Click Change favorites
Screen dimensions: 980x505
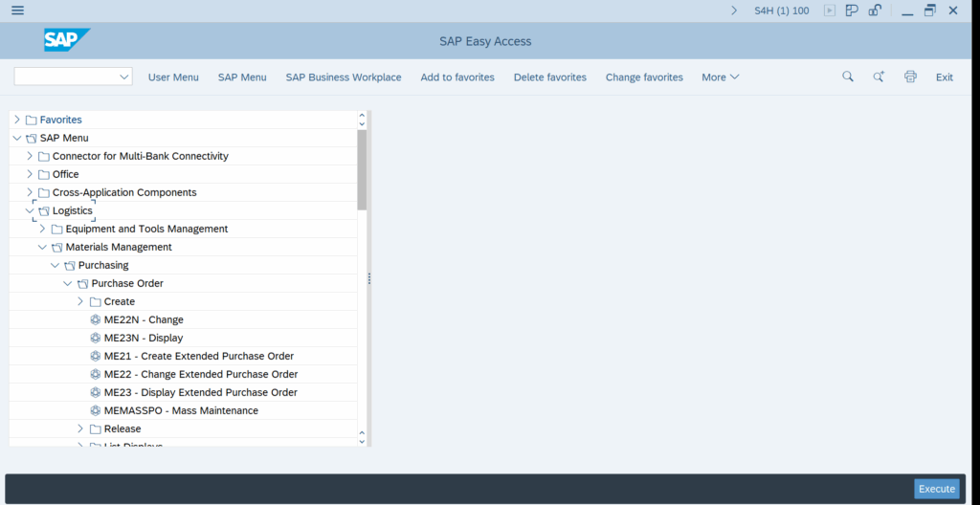click(x=644, y=77)
